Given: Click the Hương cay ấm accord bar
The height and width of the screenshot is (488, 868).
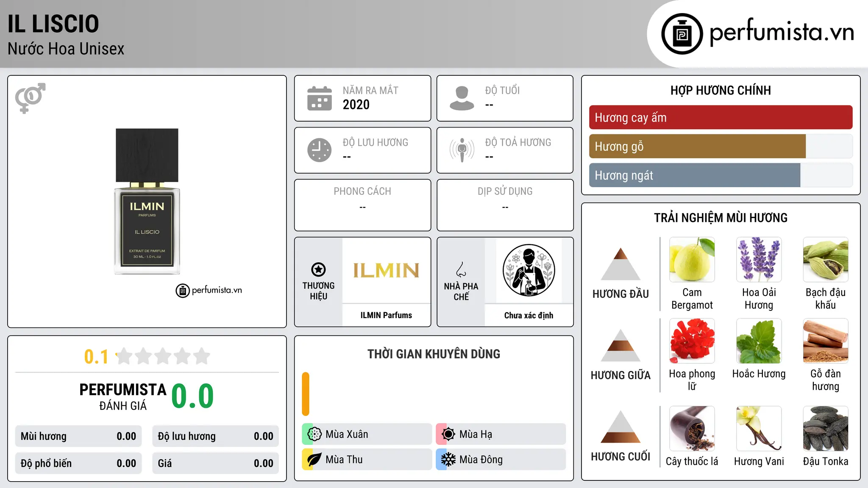Looking at the screenshot, I should (721, 117).
